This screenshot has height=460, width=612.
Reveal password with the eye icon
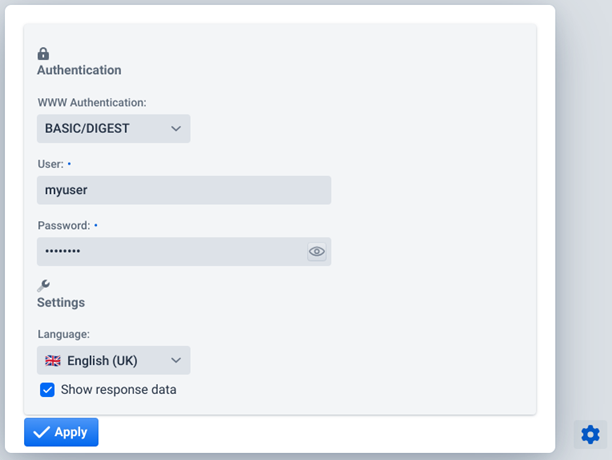coord(317,252)
